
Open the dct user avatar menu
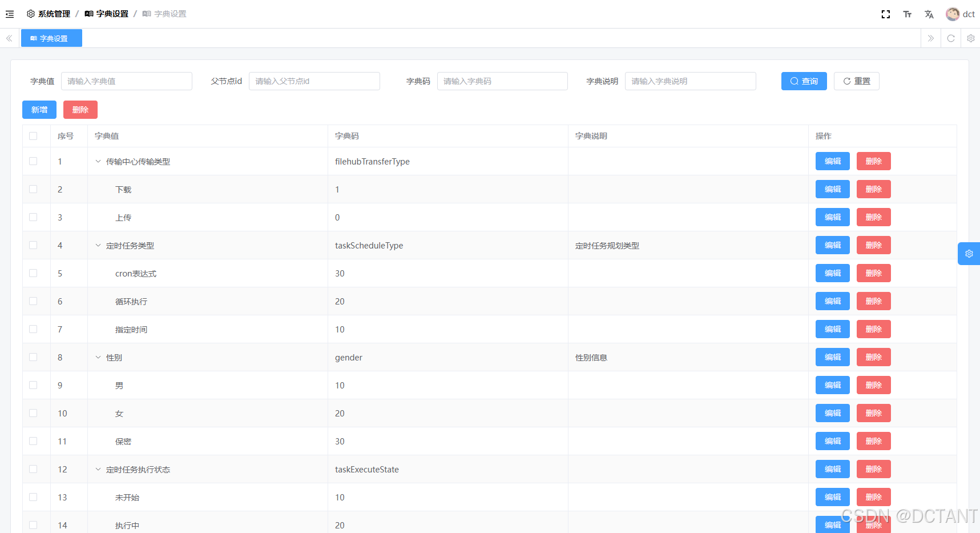(x=960, y=14)
